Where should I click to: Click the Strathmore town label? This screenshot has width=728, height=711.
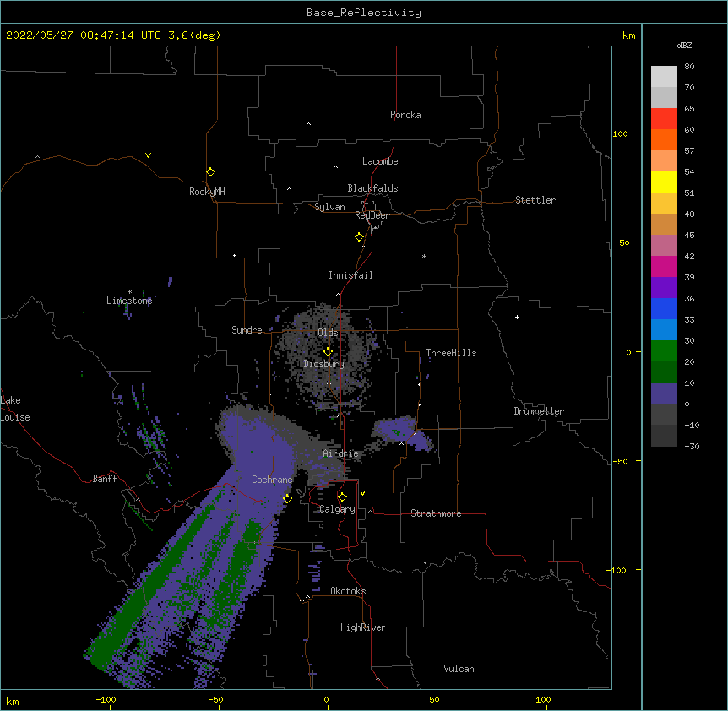tap(436, 513)
